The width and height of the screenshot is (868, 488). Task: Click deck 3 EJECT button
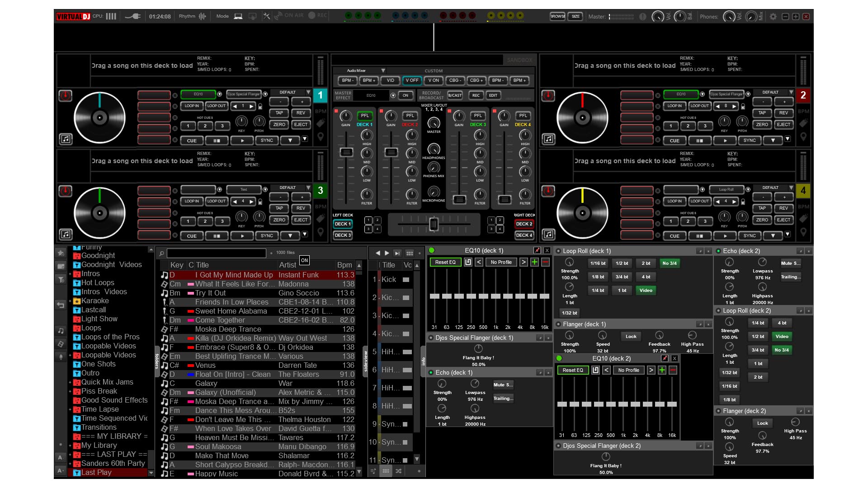[x=301, y=220]
